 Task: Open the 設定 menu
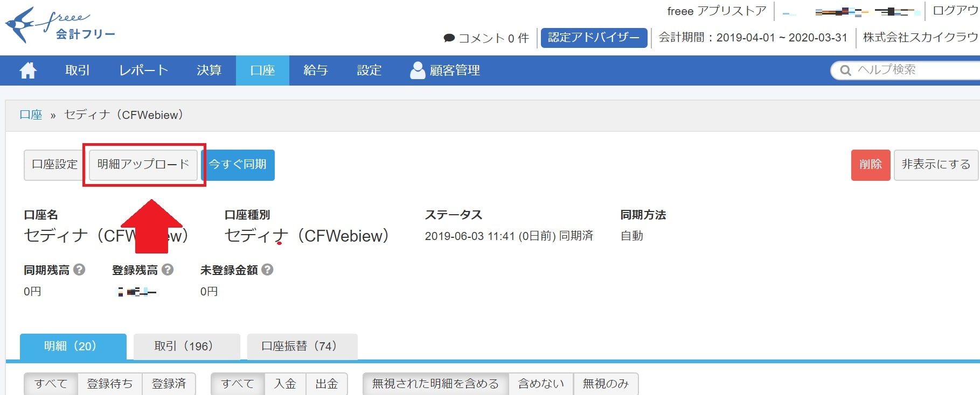[x=369, y=70]
